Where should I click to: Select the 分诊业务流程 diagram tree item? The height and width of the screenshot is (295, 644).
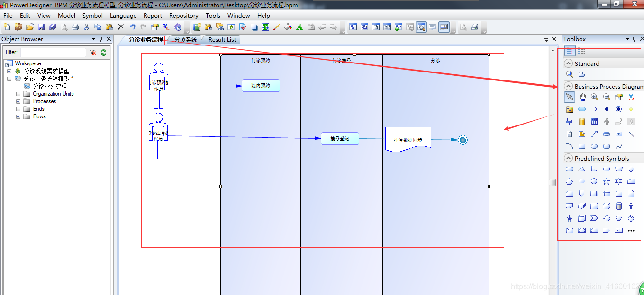[50, 86]
